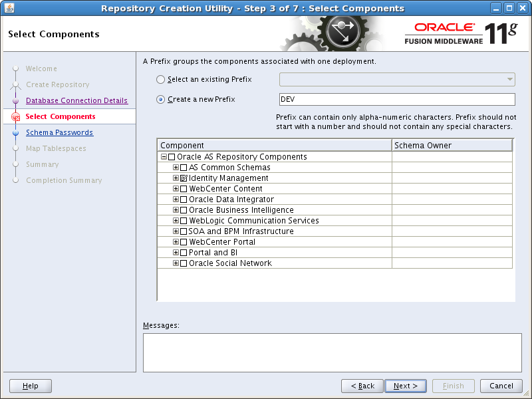Check the WebCenter Portal box

pyautogui.click(x=184, y=242)
